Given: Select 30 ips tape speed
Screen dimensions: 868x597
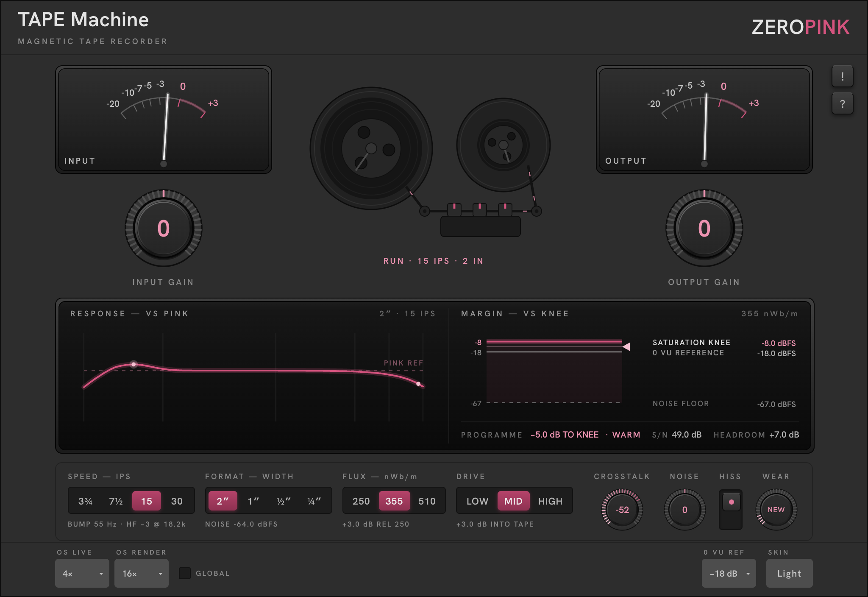Looking at the screenshot, I should pyautogui.click(x=177, y=501).
